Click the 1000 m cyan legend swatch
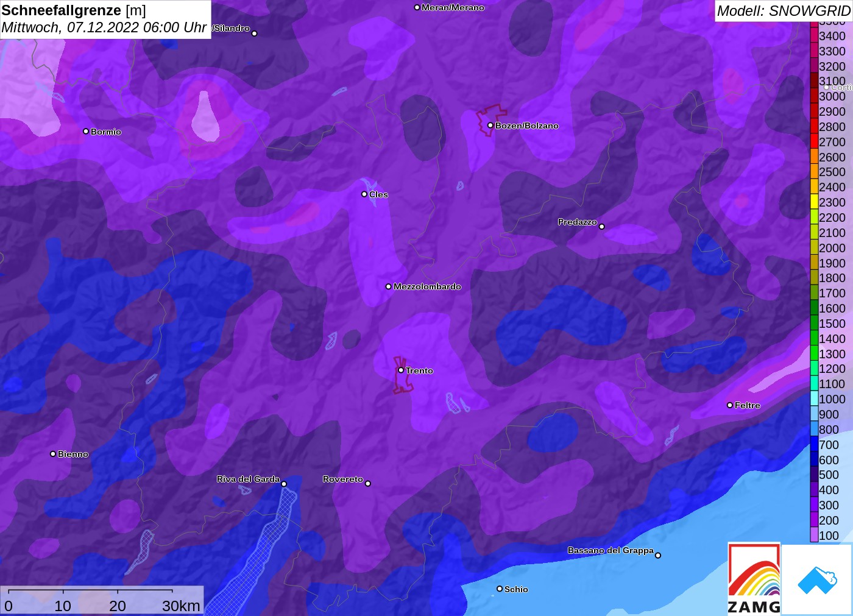853x616 pixels. (814, 398)
